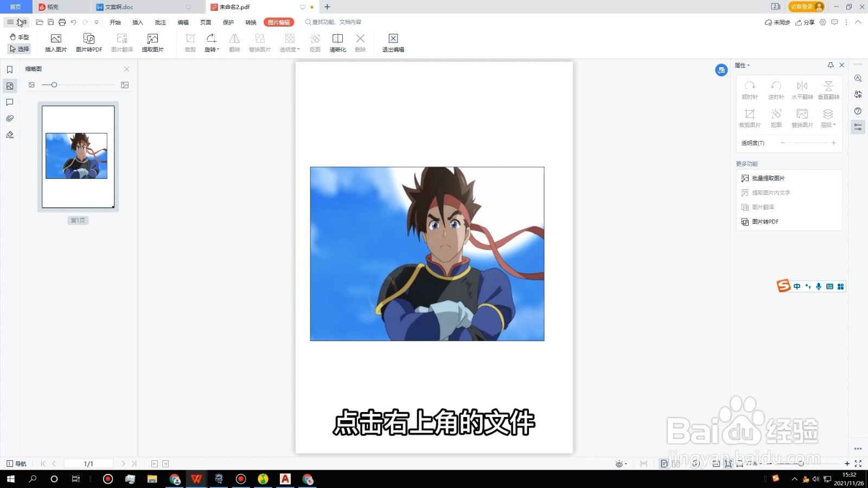This screenshot has height=488, width=868.
Task: Click 图片转PDF under 更多功能
Action: pyautogui.click(x=760, y=221)
